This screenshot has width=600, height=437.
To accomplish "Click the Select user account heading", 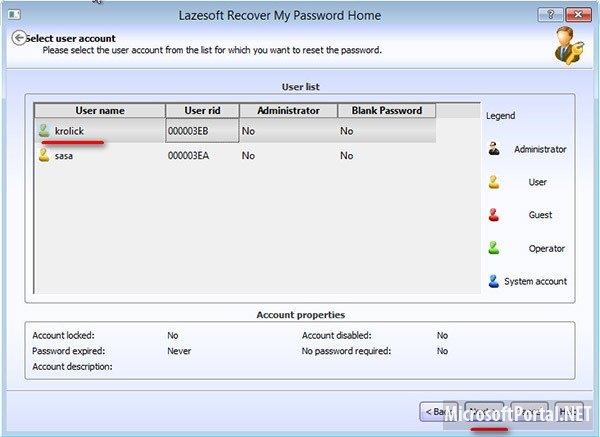I will [x=71, y=38].
